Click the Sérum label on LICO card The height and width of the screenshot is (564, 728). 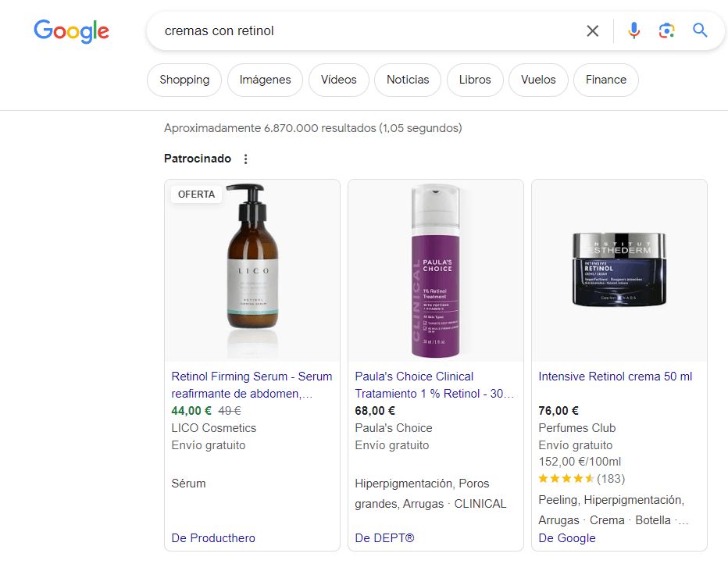click(x=188, y=484)
